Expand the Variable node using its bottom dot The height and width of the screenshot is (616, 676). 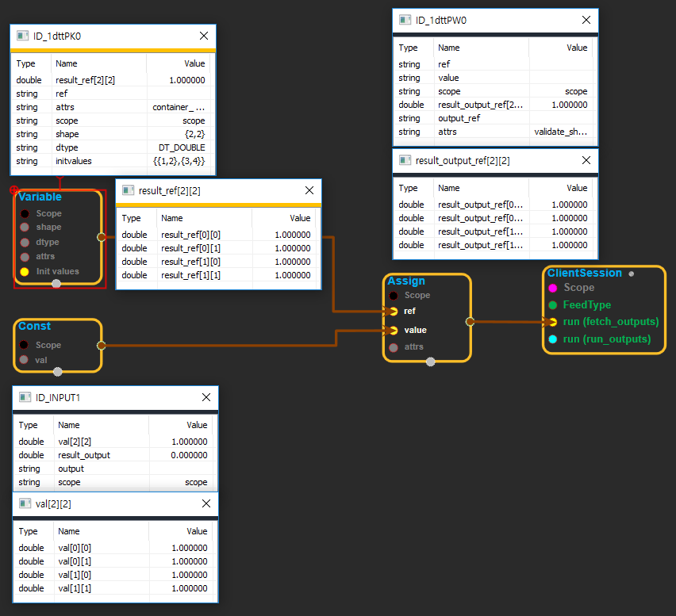[x=57, y=285]
